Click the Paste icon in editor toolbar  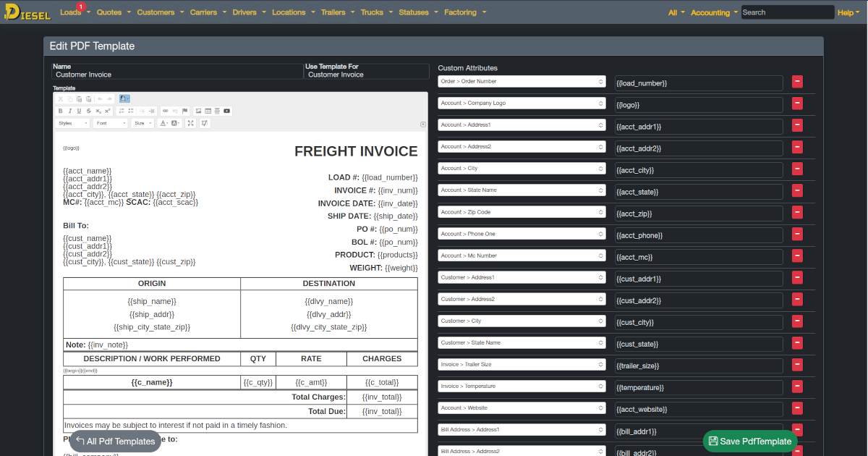pos(79,98)
